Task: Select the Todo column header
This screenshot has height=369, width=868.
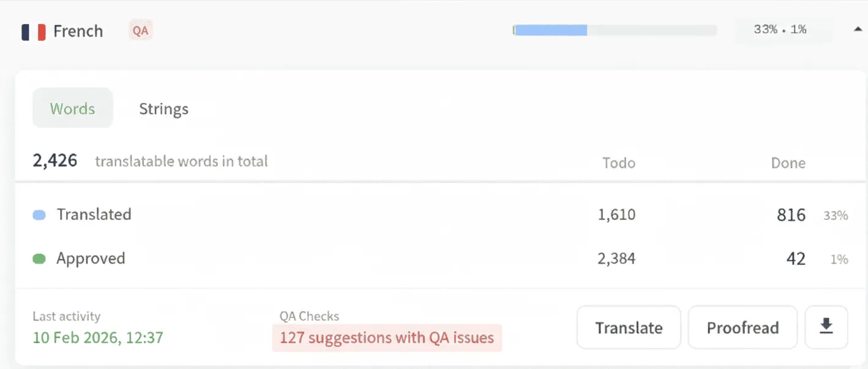Action: pyautogui.click(x=618, y=162)
